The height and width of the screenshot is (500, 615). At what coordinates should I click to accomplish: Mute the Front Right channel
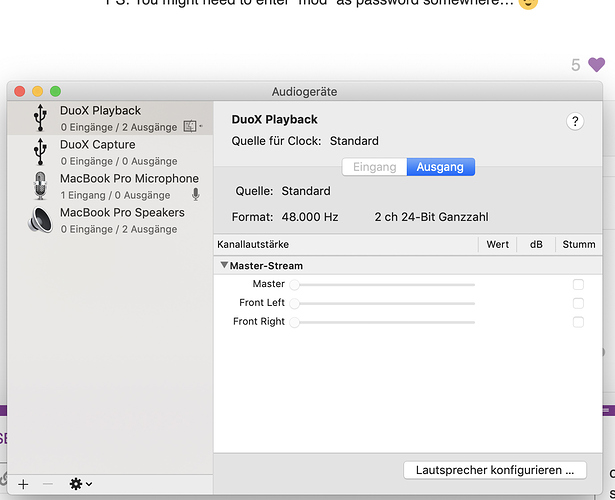tap(578, 322)
